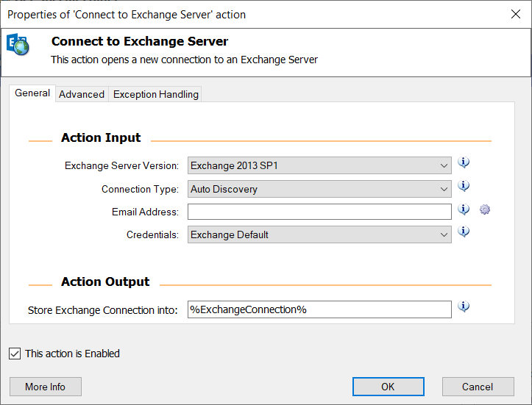Expand the Exchange Server Version dropdown
The image size is (532, 405).
[x=319, y=165]
